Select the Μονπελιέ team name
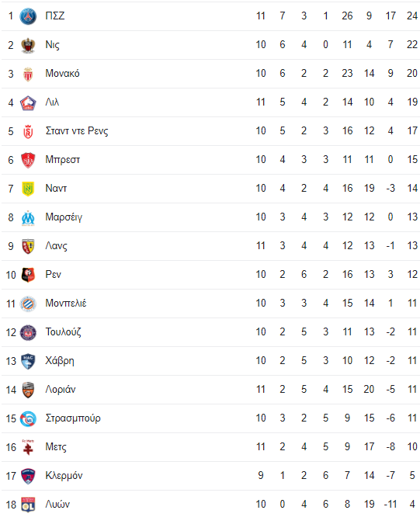 66,303
